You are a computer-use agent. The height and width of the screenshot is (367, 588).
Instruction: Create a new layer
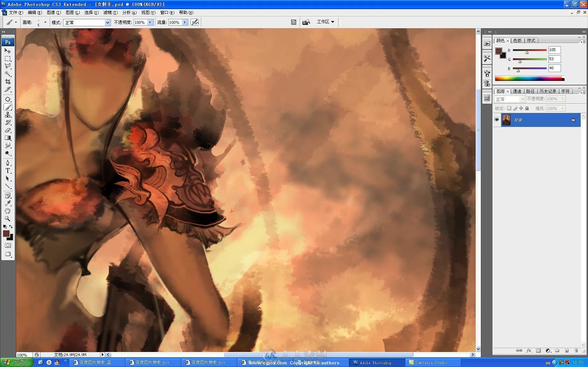(567, 351)
